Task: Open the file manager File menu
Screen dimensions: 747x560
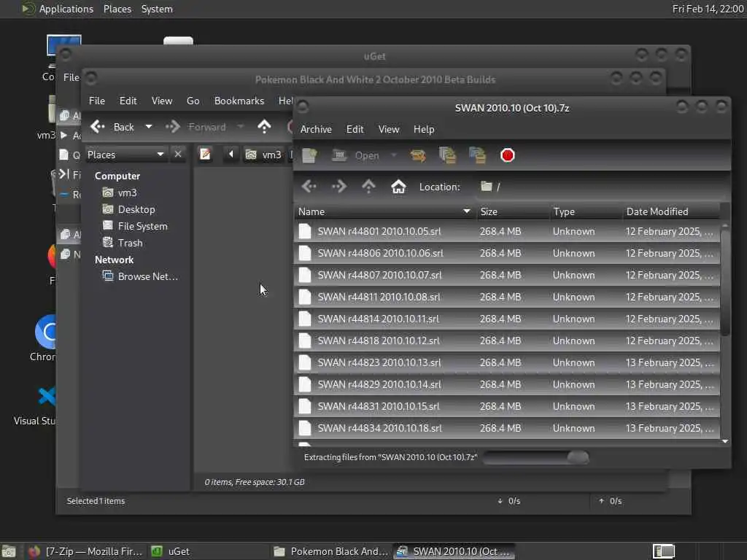Action: point(97,101)
